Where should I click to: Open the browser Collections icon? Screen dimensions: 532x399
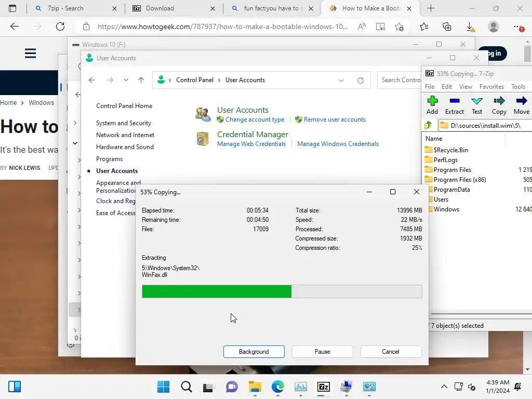[x=447, y=26]
